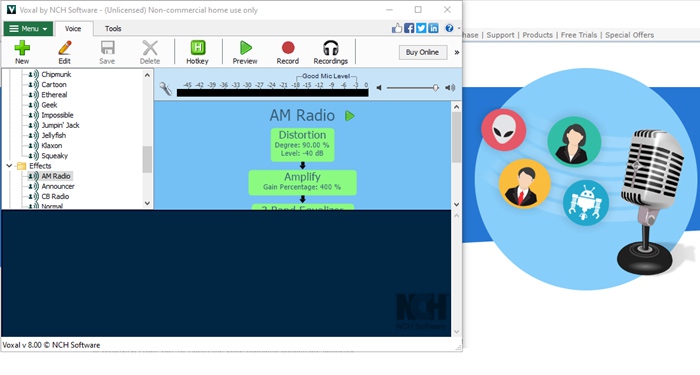Click the alien avatar on webpage
Screen dimensions: 700x375
[504, 130]
